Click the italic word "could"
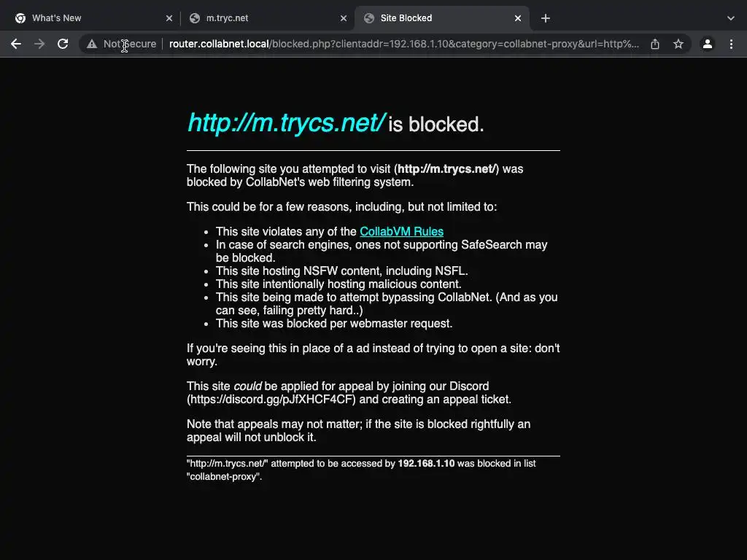 pos(248,386)
